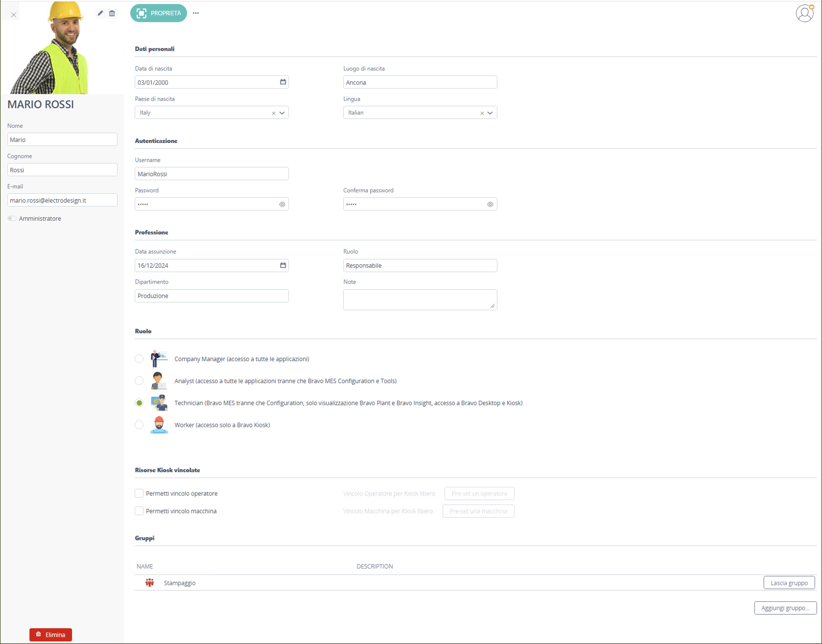Click the Cognome input field
Screen dimensions: 822x644
[x=62, y=170]
